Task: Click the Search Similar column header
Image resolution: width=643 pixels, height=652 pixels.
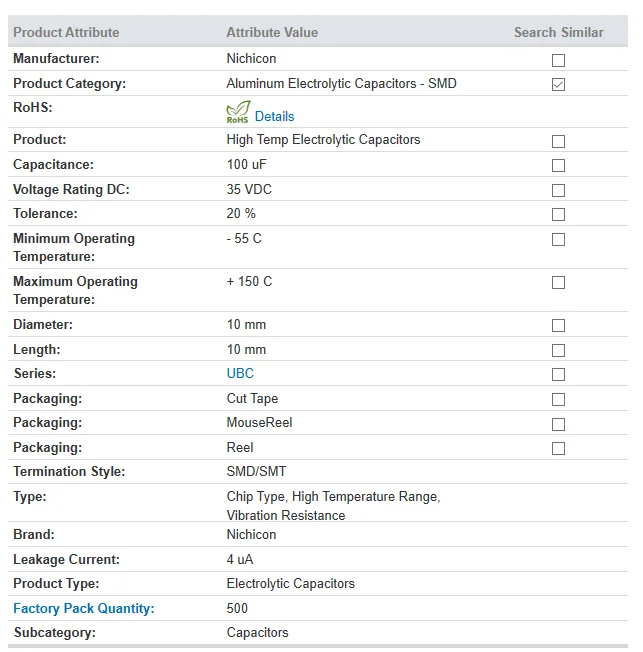Action: (558, 33)
